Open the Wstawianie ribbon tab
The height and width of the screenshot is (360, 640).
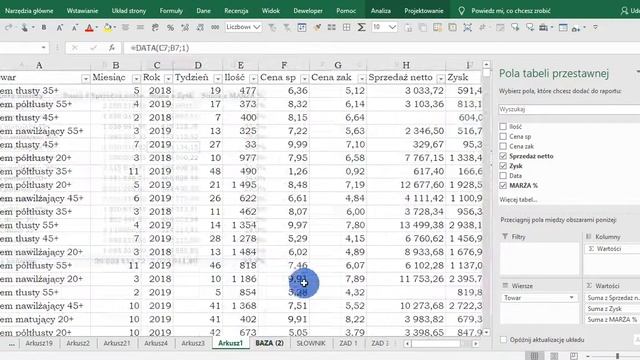tap(82, 11)
